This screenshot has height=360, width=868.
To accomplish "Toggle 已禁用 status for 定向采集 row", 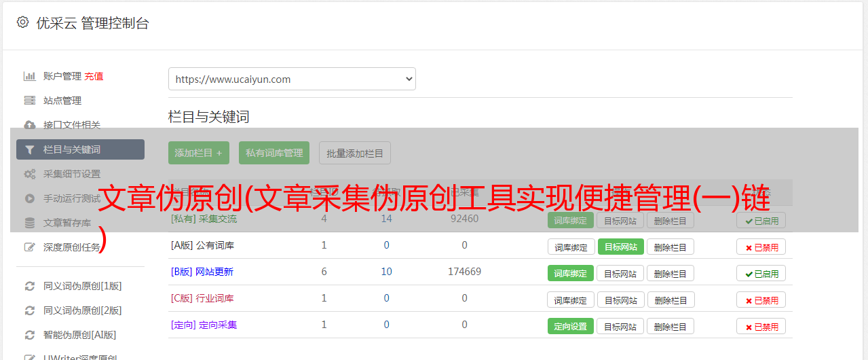I will click(761, 326).
